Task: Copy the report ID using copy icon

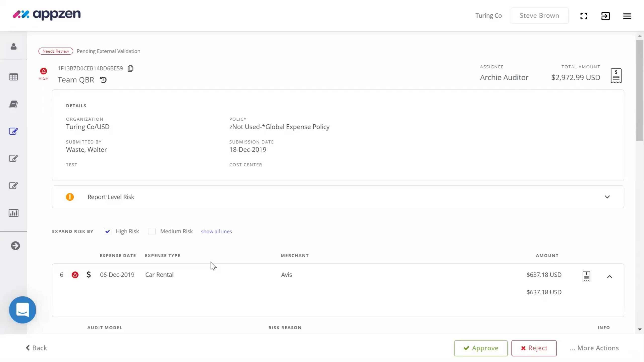Action: [130, 68]
